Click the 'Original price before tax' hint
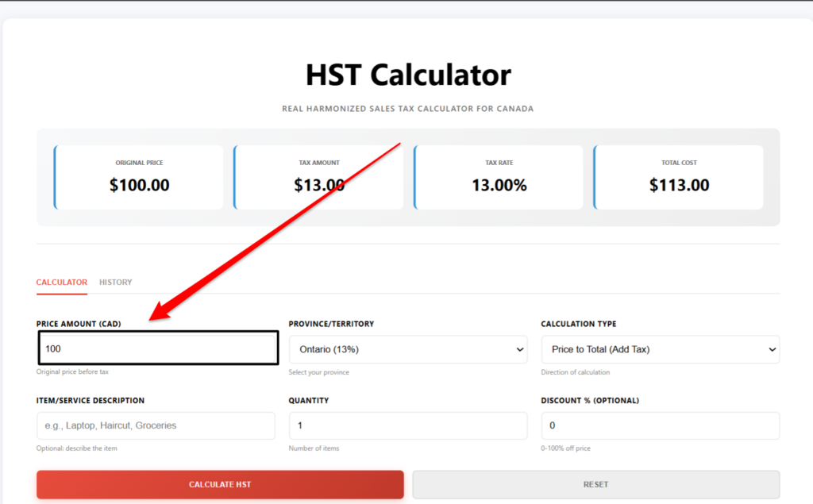813x504 pixels. 72,371
